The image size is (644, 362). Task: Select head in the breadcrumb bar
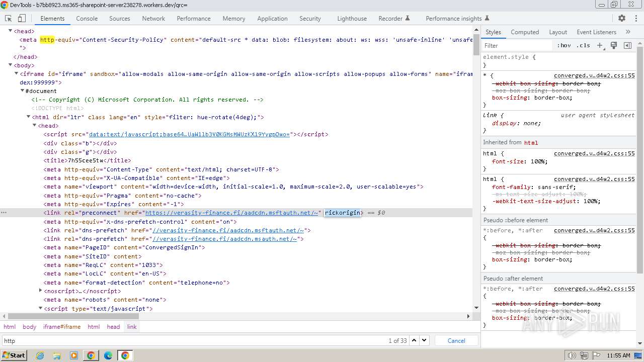point(113,327)
